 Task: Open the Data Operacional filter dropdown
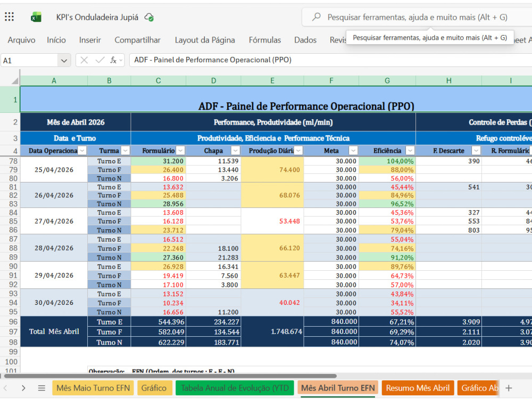click(x=82, y=151)
